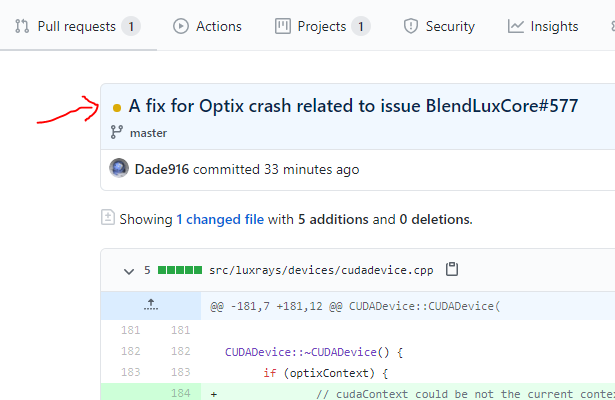Open the Projects tab

(x=321, y=27)
